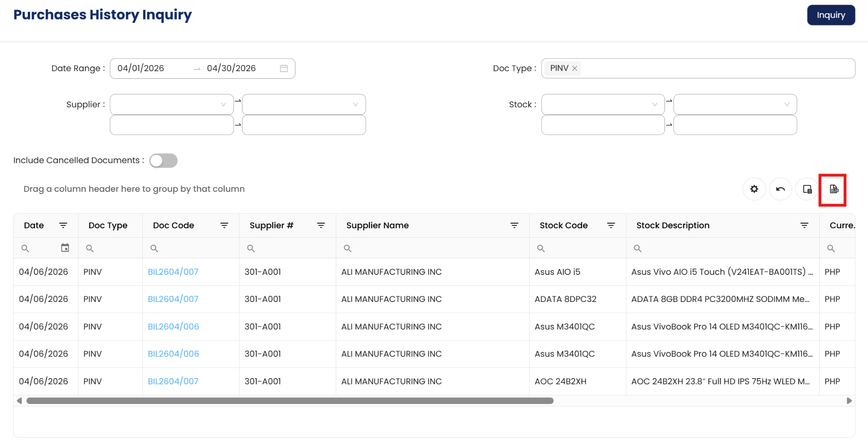Open the grid settings gear icon
868x440 pixels.
coord(754,189)
